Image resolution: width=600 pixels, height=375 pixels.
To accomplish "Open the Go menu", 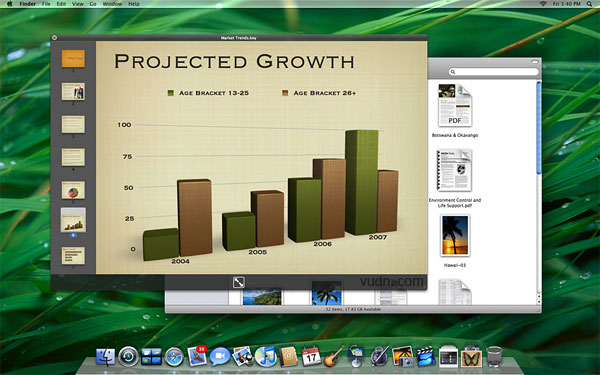I will point(93,4).
